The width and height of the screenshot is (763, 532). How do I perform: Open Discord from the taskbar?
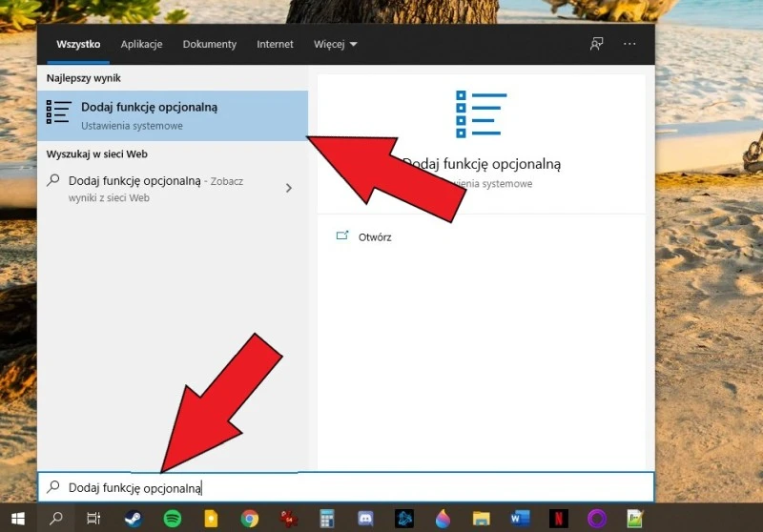[365, 519]
